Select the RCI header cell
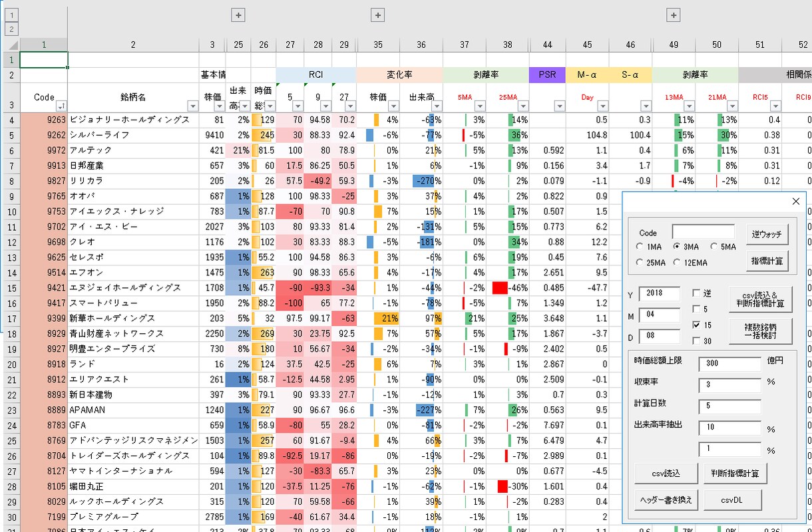The width and height of the screenshot is (812, 532). point(316,74)
